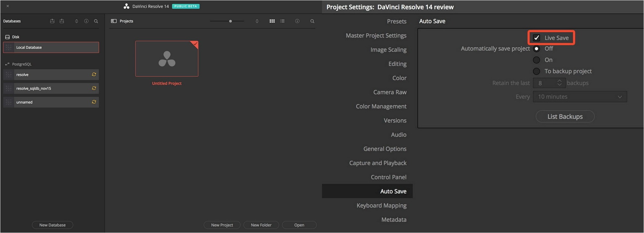Open the Presets settings section
Image resolution: width=644 pixels, height=233 pixels.
397,21
